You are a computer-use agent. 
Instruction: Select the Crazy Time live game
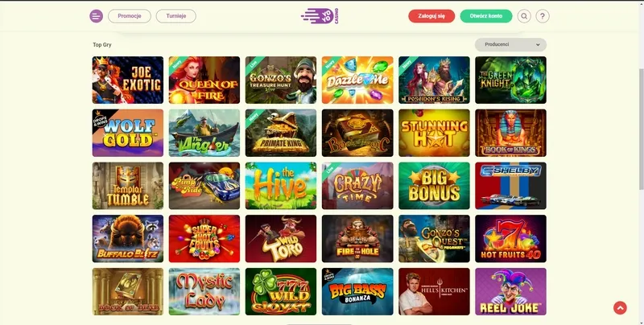click(x=357, y=186)
